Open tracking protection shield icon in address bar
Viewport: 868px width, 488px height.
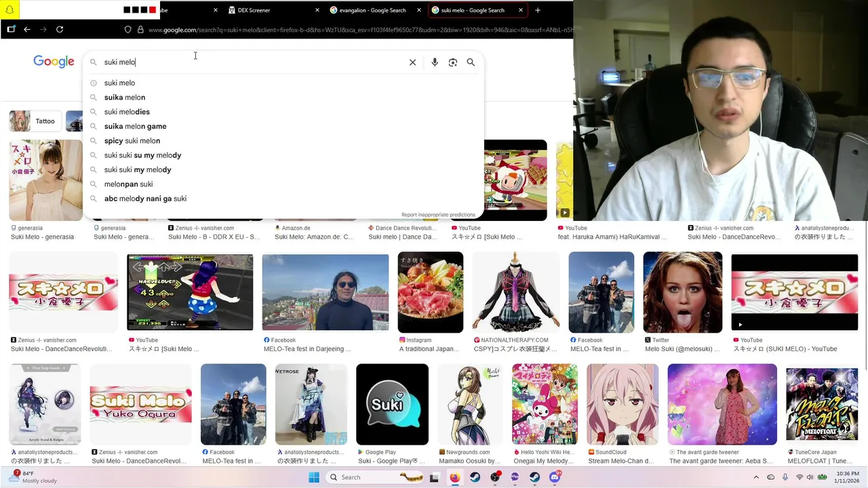pyautogui.click(x=127, y=29)
